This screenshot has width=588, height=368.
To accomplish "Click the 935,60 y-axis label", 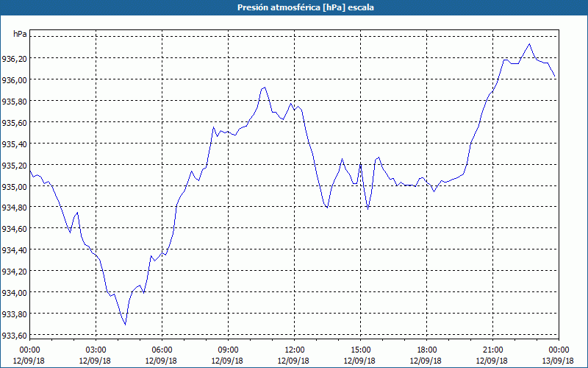I will pyautogui.click(x=14, y=122).
